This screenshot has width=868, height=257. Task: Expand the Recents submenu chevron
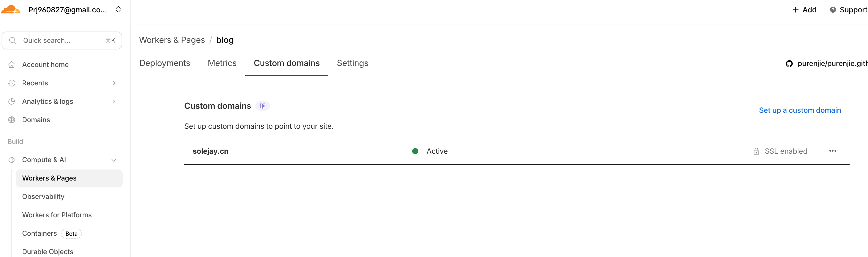point(114,83)
